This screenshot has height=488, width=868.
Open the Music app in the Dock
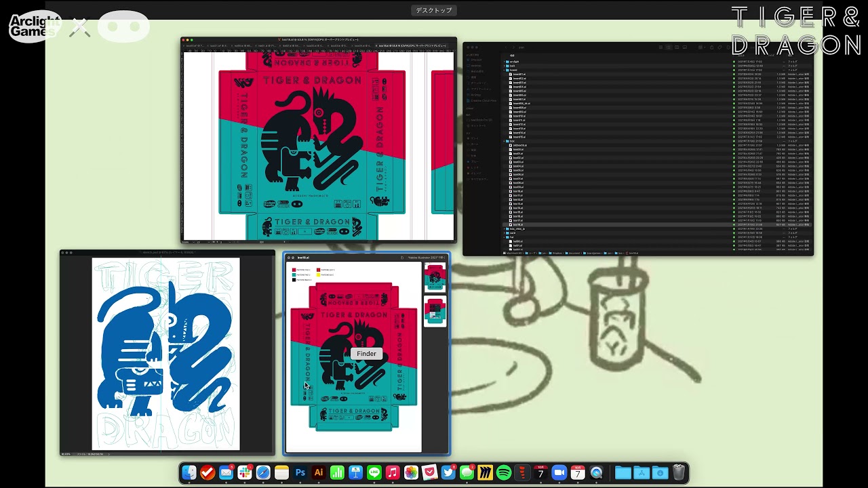click(x=393, y=472)
